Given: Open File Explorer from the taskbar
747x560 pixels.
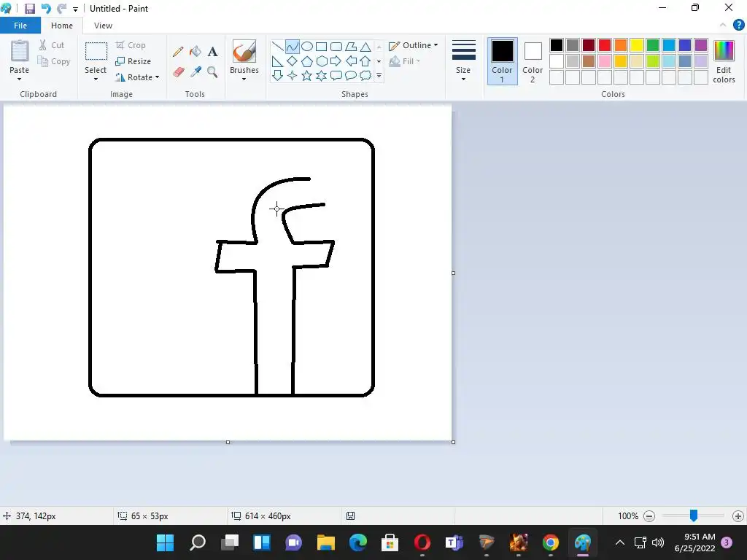Looking at the screenshot, I should coord(326,542).
